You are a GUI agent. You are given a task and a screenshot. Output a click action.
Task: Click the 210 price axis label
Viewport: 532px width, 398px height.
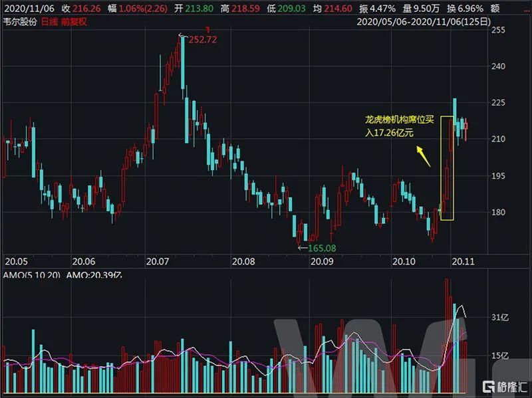coord(498,139)
